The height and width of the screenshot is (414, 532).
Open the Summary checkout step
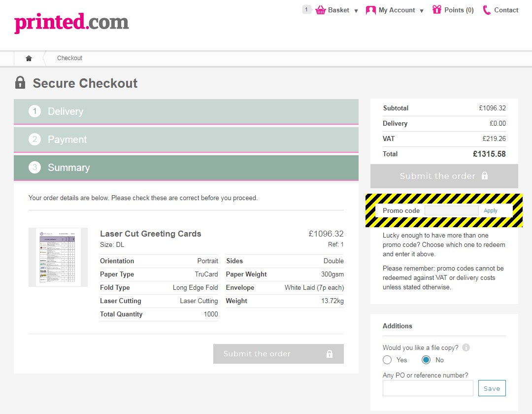point(186,168)
